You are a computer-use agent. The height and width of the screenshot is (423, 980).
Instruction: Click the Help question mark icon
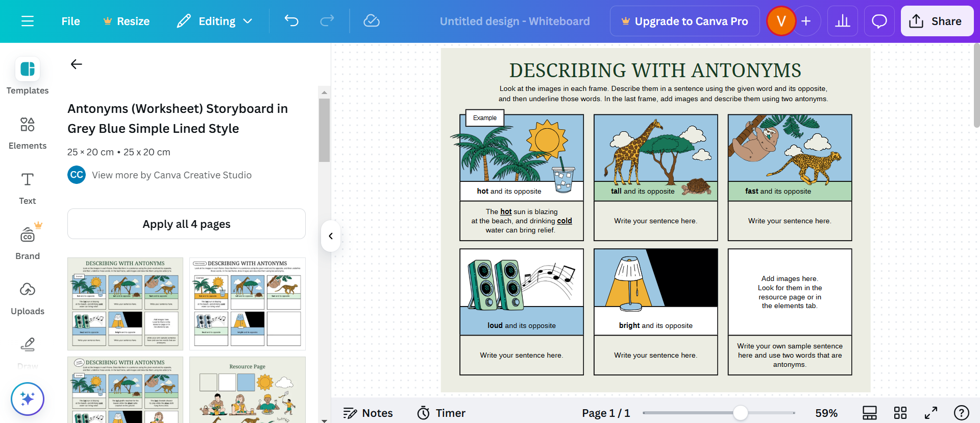pos(961,413)
